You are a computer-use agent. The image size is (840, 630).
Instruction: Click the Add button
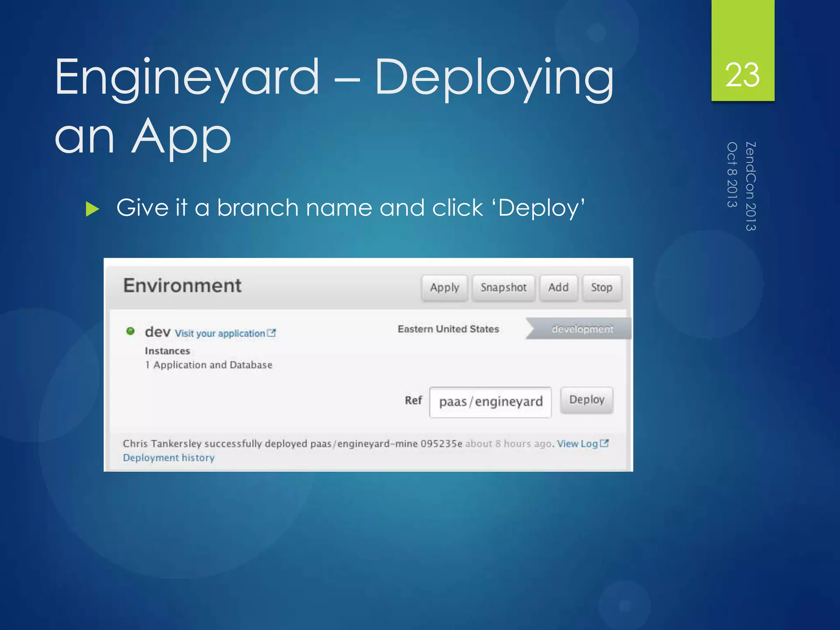pos(558,288)
